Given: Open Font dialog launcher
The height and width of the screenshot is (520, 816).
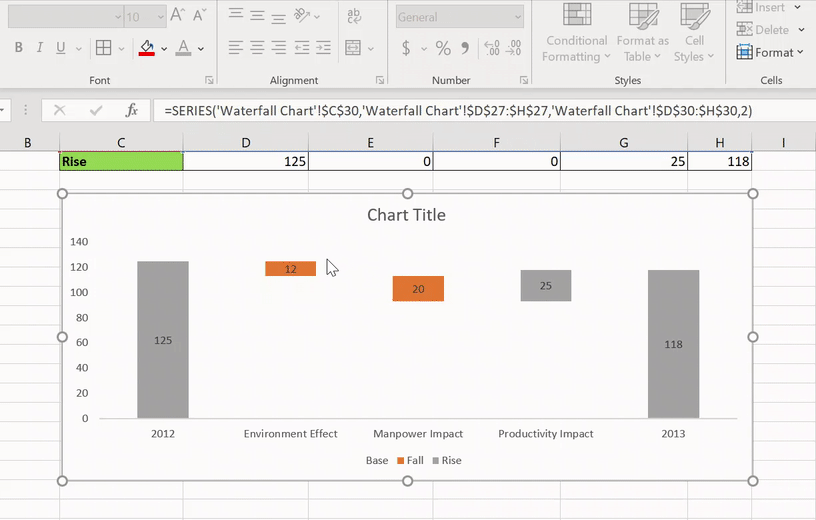Looking at the screenshot, I should click(x=209, y=80).
